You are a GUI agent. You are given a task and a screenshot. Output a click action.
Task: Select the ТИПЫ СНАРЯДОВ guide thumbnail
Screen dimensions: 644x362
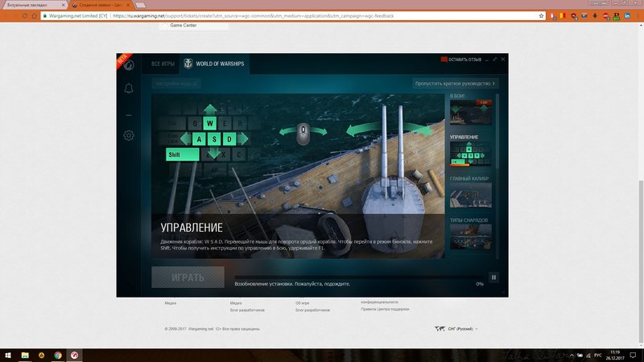click(470, 237)
